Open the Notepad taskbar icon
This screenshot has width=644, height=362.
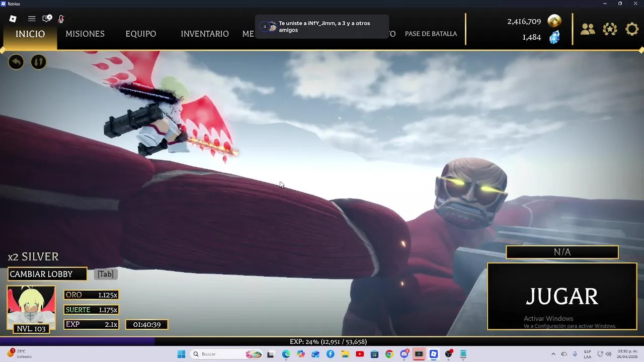point(463,354)
